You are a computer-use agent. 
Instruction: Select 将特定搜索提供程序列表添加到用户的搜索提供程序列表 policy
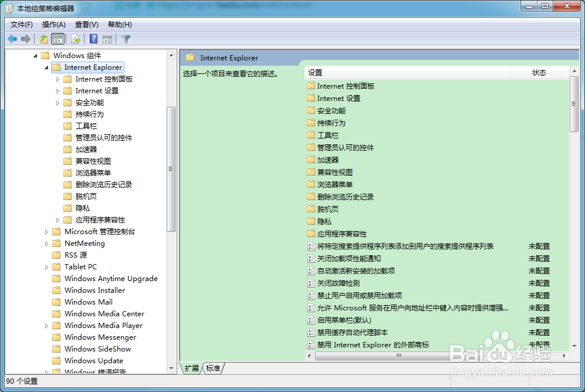[x=405, y=246]
